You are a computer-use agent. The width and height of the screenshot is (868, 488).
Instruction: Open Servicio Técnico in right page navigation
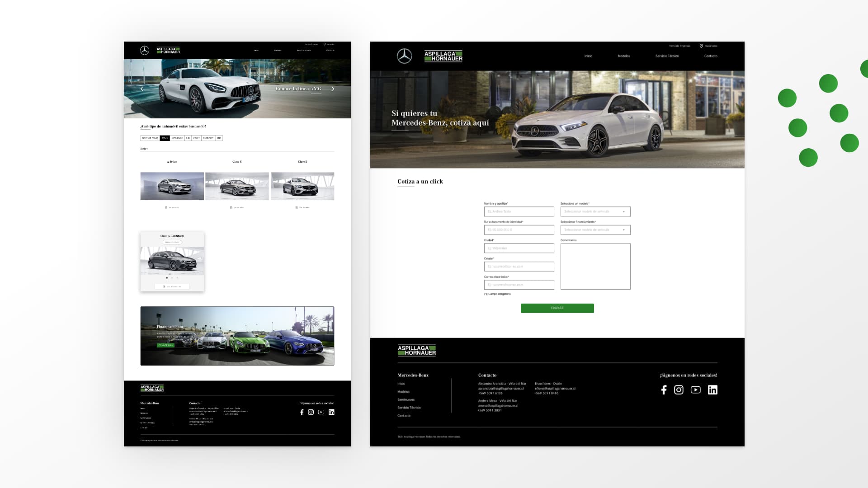pyautogui.click(x=667, y=56)
